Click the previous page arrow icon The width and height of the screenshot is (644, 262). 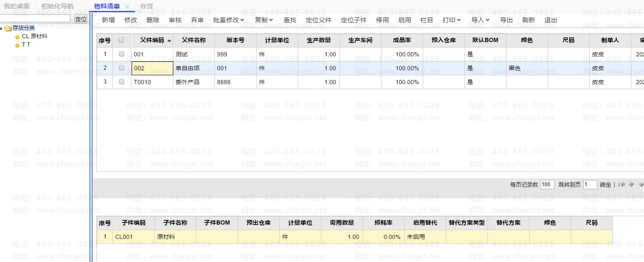[x=631, y=184]
